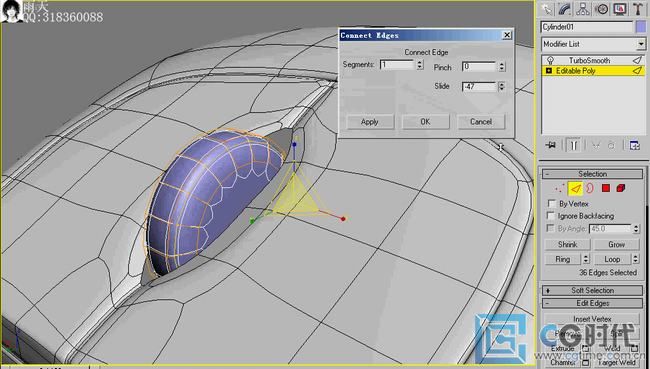Expand the Soft Selection rollout

click(592, 291)
